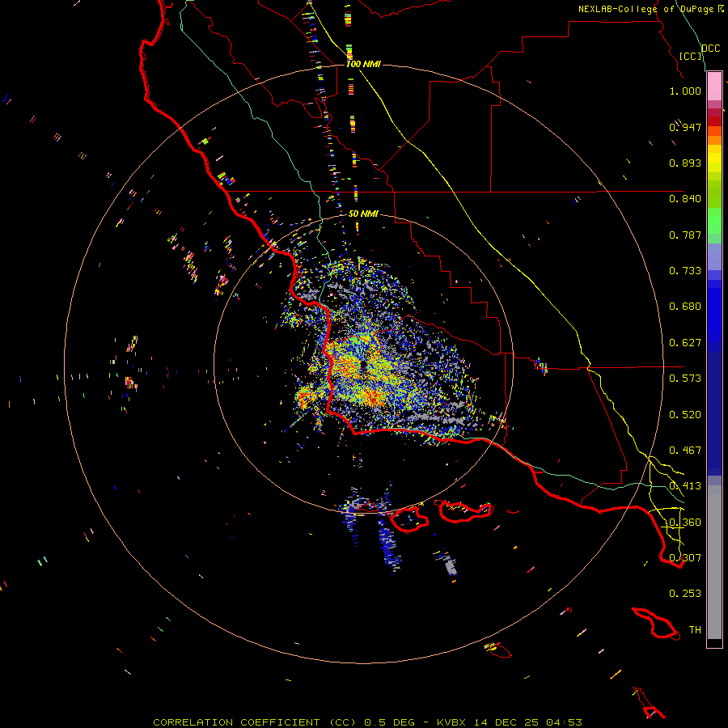Select the 0.467 scale value

tap(685, 451)
